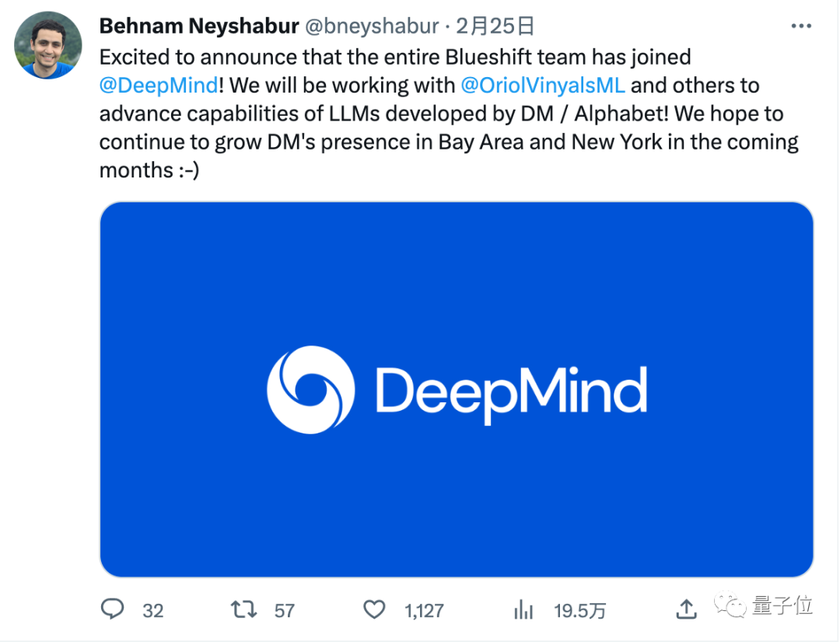
Task: Click the like count 1,127
Action: tap(424, 610)
